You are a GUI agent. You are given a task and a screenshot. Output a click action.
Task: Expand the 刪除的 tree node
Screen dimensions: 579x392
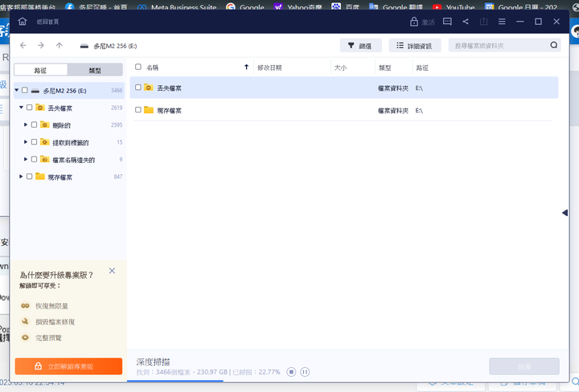tap(26, 125)
